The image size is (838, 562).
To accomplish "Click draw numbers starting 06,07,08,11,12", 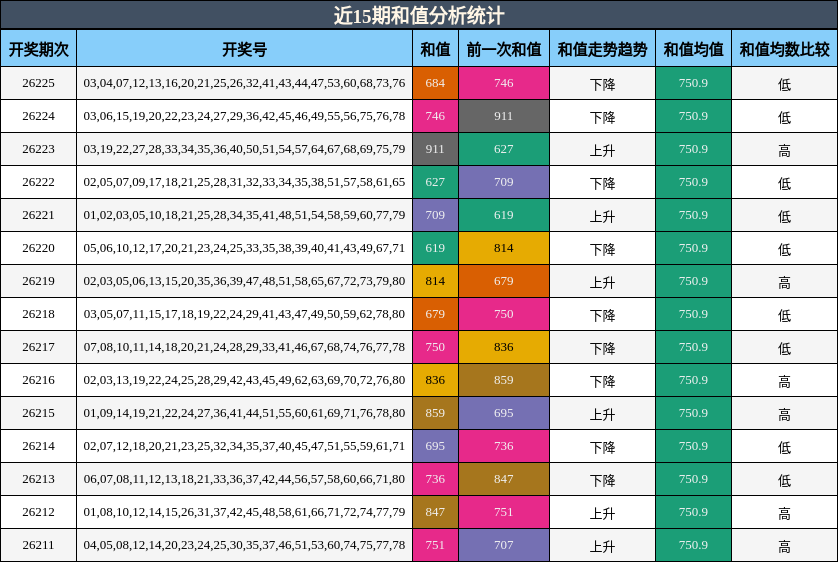I will point(244,479).
